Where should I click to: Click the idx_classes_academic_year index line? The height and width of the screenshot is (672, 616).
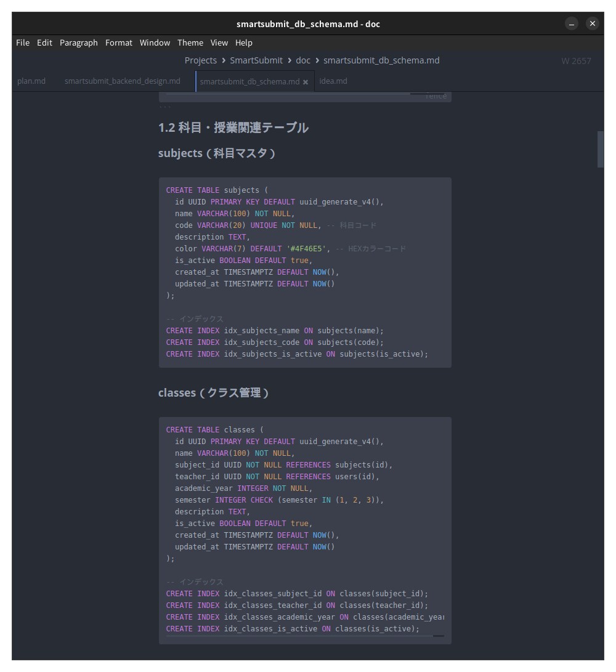point(305,617)
